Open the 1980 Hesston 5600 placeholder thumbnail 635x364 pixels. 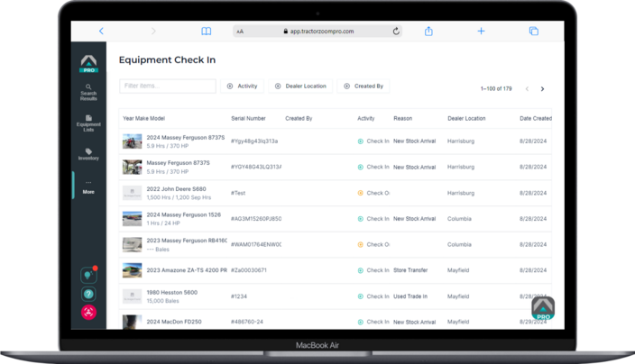pos(132,296)
